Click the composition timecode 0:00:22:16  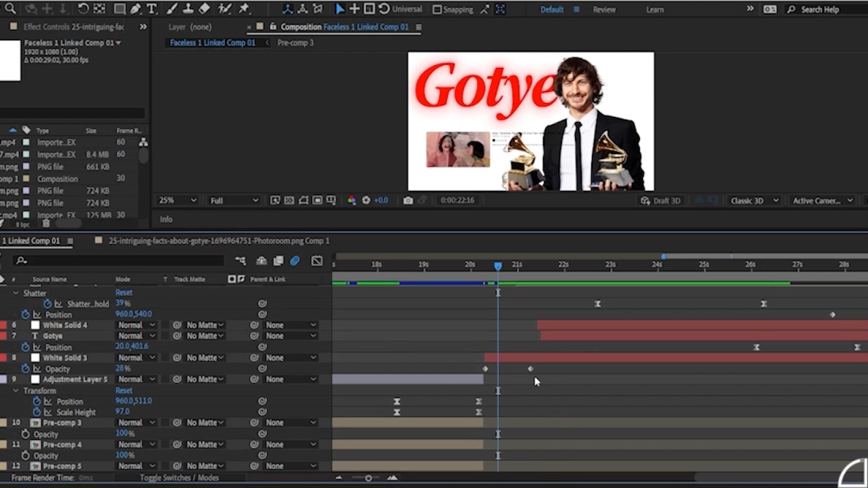pos(457,201)
